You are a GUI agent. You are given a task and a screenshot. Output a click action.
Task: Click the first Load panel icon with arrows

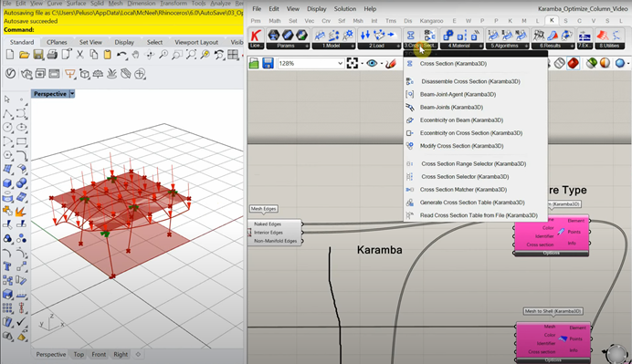365,36
